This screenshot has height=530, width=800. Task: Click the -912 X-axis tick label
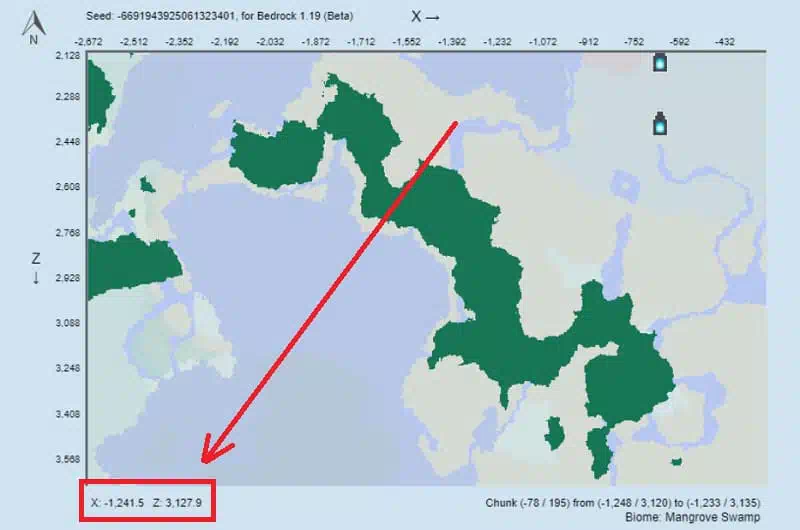click(588, 42)
